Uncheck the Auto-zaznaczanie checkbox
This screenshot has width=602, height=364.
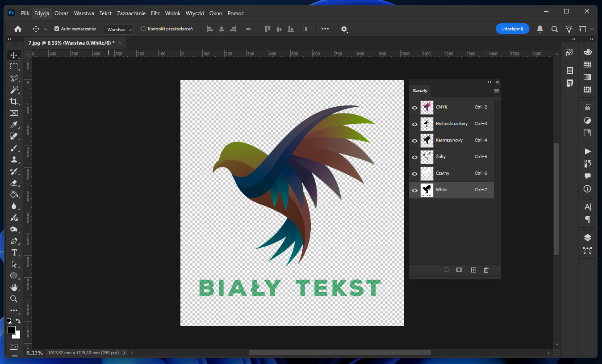tap(57, 29)
